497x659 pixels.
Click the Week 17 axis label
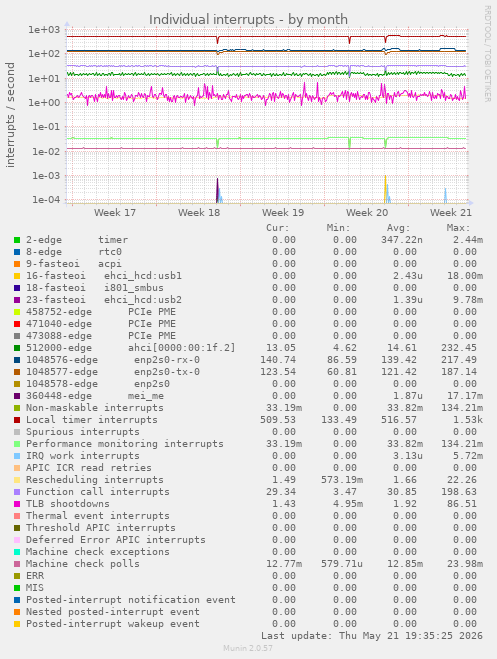click(115, 213)
